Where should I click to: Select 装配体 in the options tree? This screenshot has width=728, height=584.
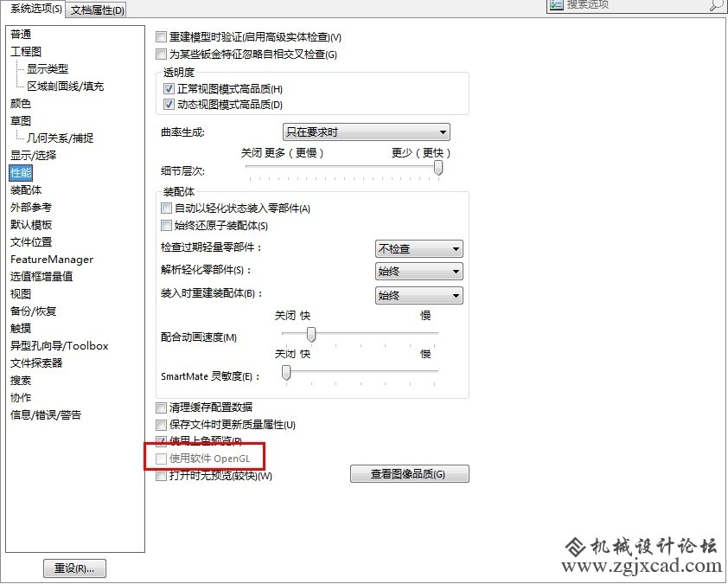tap(26, 190)
